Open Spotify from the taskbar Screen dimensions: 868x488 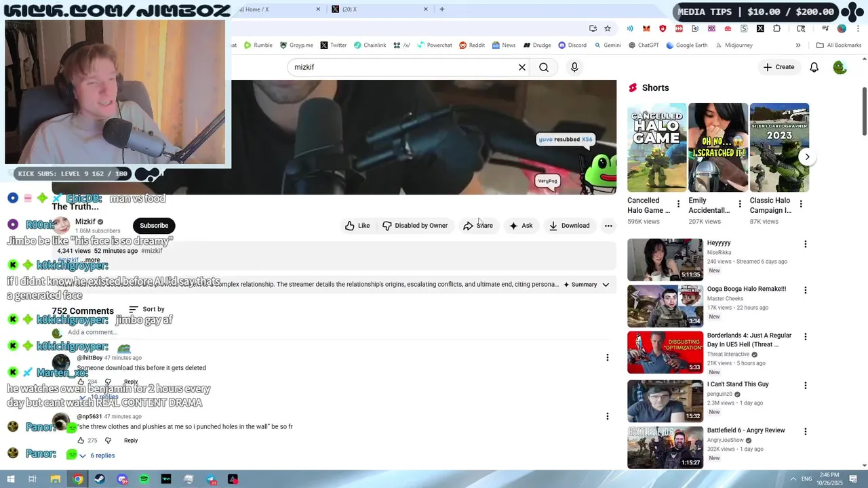[144, 479]
